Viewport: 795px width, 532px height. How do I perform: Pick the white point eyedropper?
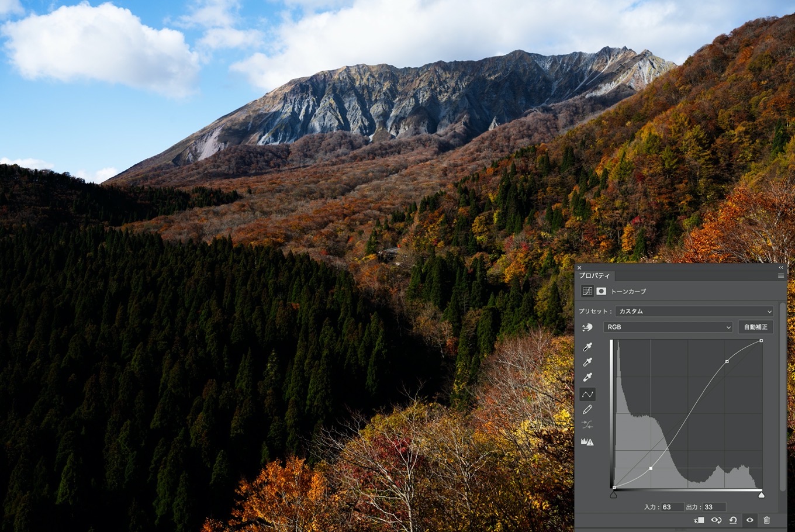point(587,378)
